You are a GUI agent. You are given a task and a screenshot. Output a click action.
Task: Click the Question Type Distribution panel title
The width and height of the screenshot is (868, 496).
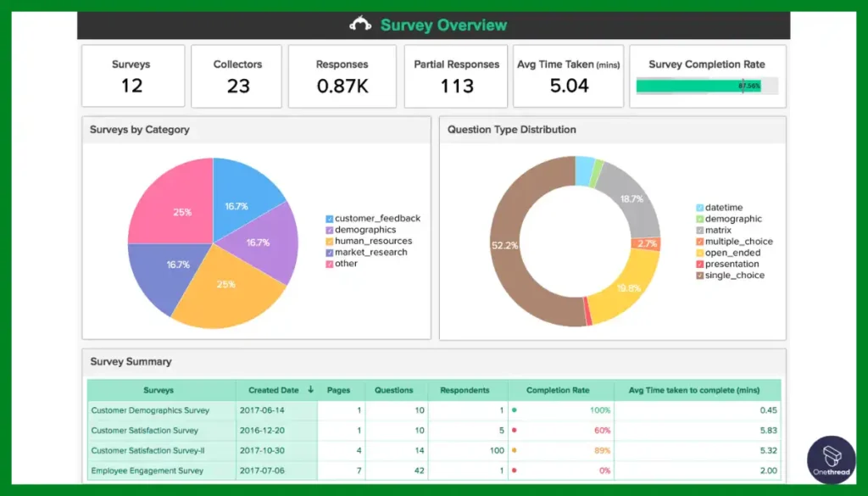click(511, 130)
